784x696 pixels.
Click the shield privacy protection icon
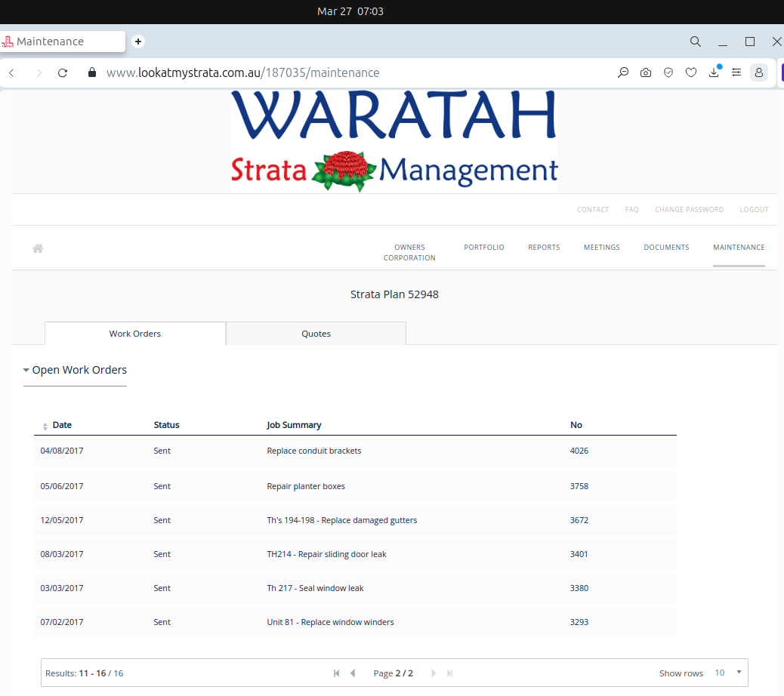click(x=668, y=73)
